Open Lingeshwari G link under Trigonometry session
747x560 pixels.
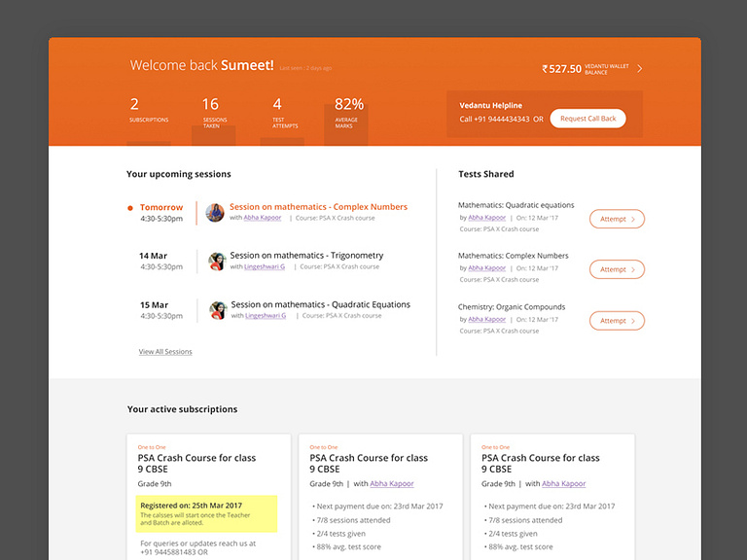[x=265, y=266]
